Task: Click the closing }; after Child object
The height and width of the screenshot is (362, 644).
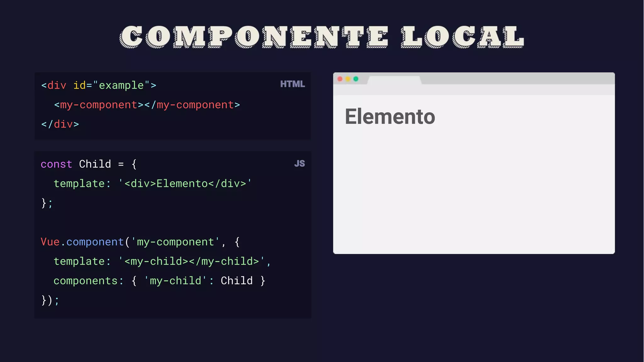Action: (x=47, y=203)
